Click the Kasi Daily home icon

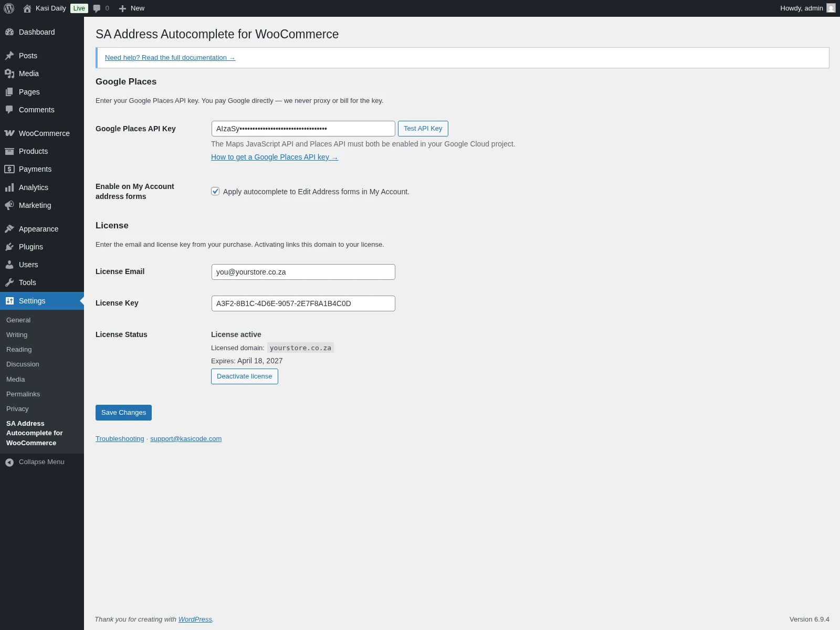click(x=27, y=8)
